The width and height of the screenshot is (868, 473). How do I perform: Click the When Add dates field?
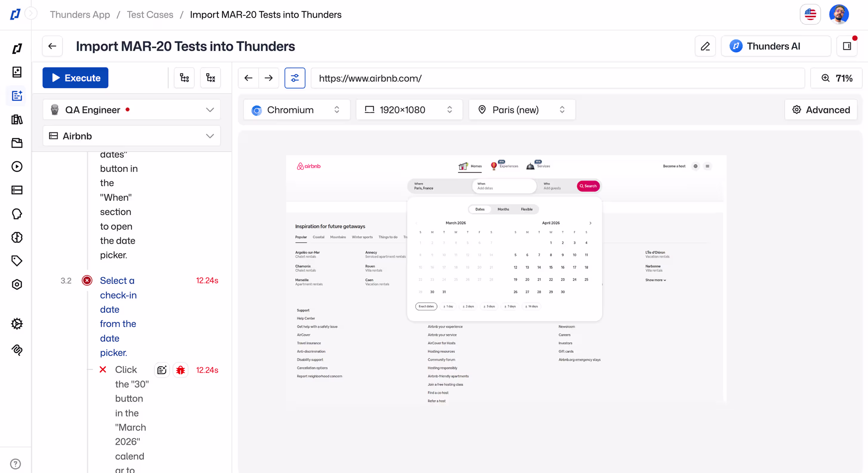pyautogui.click(x=504, y=186)
